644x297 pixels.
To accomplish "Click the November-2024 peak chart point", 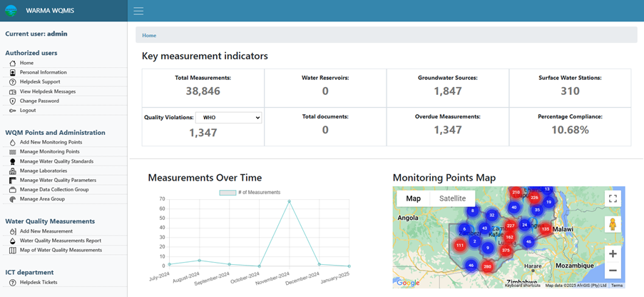I will [x=289, y=201].
